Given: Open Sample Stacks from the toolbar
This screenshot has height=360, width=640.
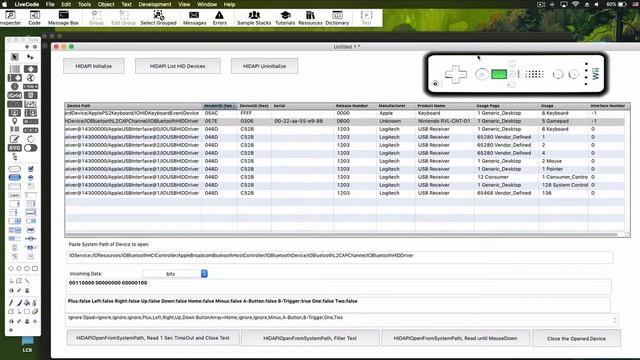Looking at the screenshot, I should point(254,18).
